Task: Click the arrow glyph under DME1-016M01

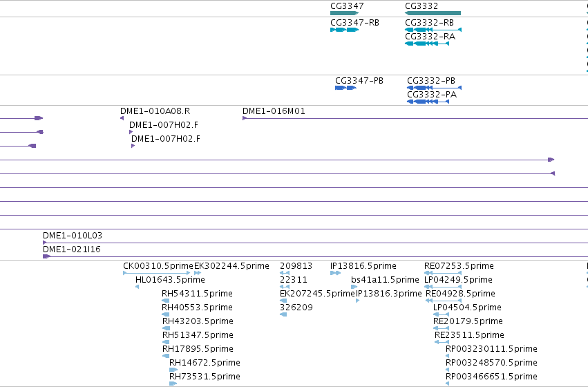Action: [245, 118]
